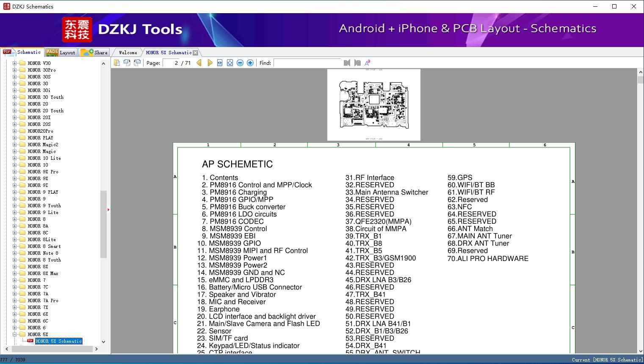Click the '37.QFE2320(MMPA)' contents entry
644x364 pixels.
[x=378, y=222]
